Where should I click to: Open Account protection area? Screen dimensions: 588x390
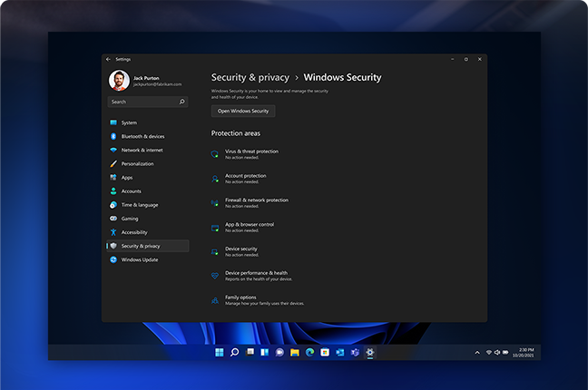[239, 179]
